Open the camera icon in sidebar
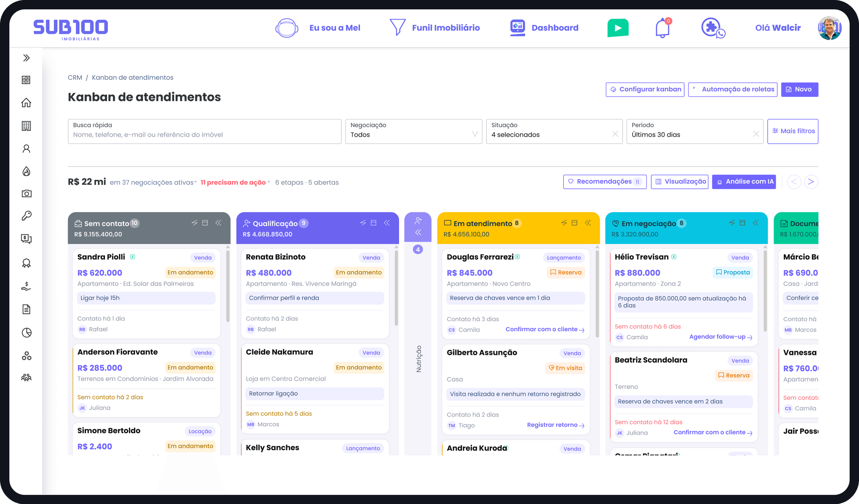Viewport: 859px width, 504px height. 26,193
